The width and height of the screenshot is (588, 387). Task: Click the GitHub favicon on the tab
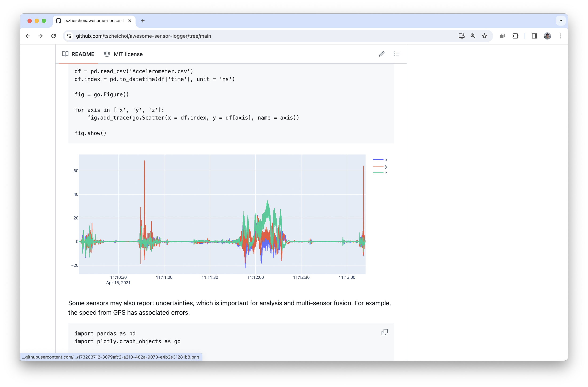(59, 21)
